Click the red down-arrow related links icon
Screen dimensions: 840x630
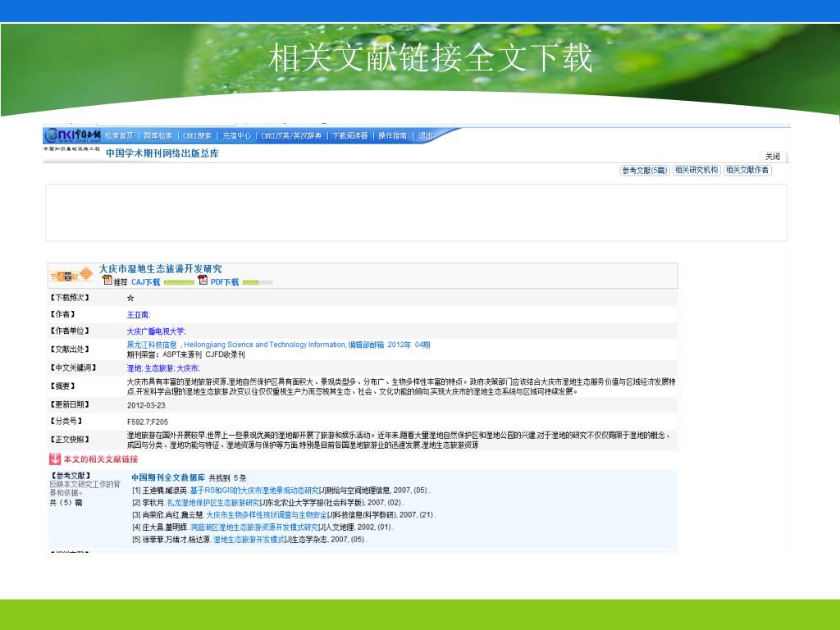[55, 459]
